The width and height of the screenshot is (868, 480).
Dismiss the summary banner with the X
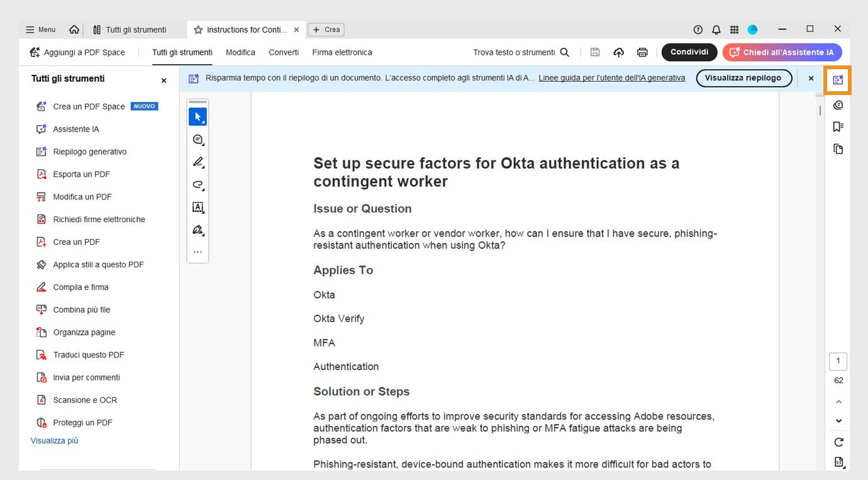pyautogui.click(x=811, y=78)
